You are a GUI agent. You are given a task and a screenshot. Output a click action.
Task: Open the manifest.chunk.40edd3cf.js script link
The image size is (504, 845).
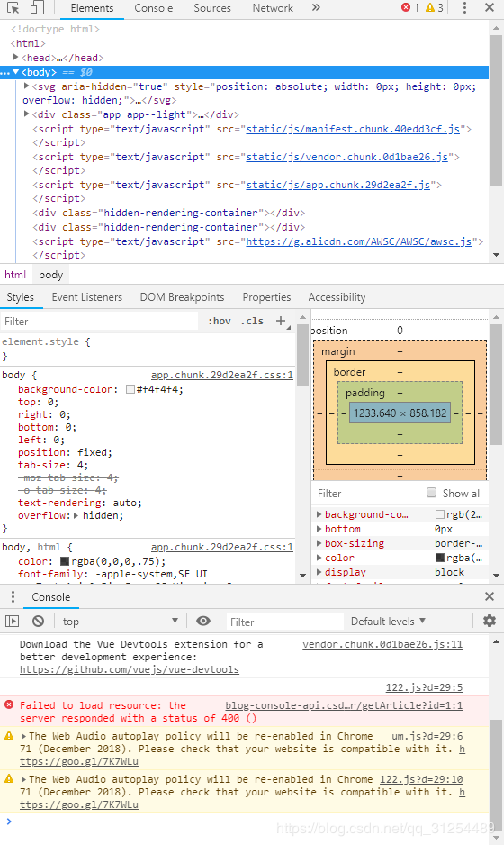coord(353,129)
